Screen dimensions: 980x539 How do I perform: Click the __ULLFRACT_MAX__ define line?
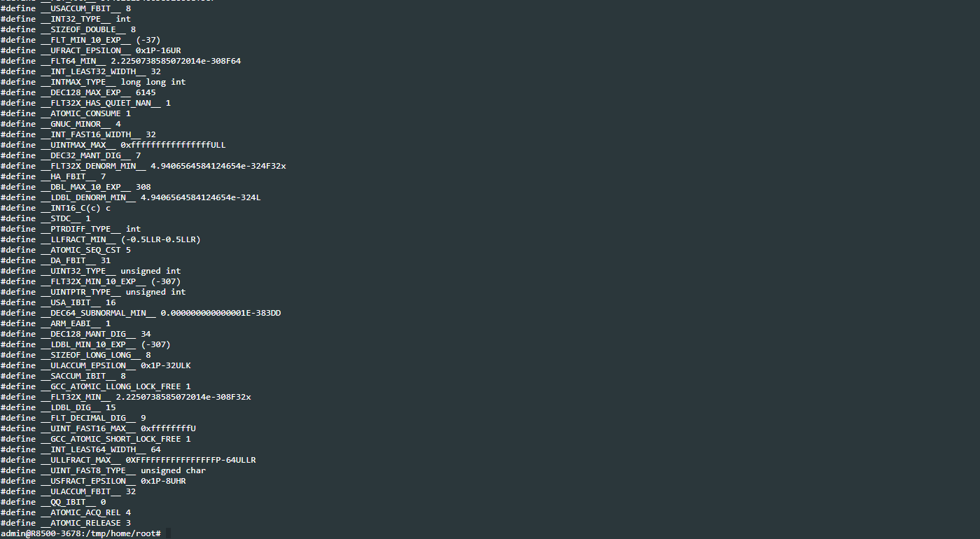[128, 460]
